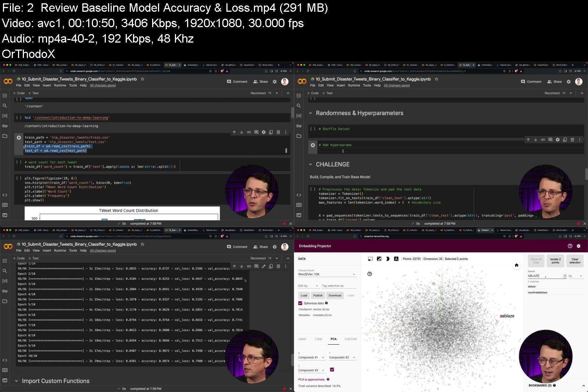Run the Add Hyperparams cell

click(313, 145)
